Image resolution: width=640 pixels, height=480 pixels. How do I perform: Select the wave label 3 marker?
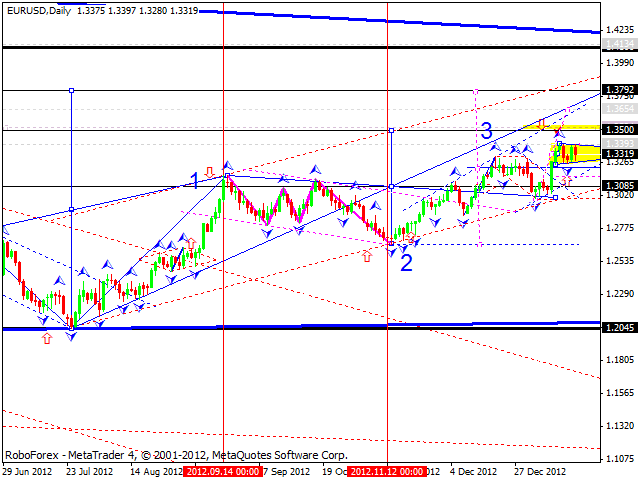point(486,130)
